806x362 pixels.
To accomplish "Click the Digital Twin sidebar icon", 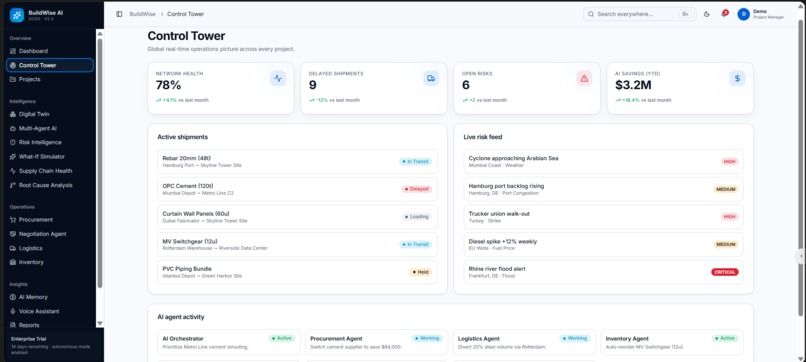I will pyautogui.click(x=13, y=114).
